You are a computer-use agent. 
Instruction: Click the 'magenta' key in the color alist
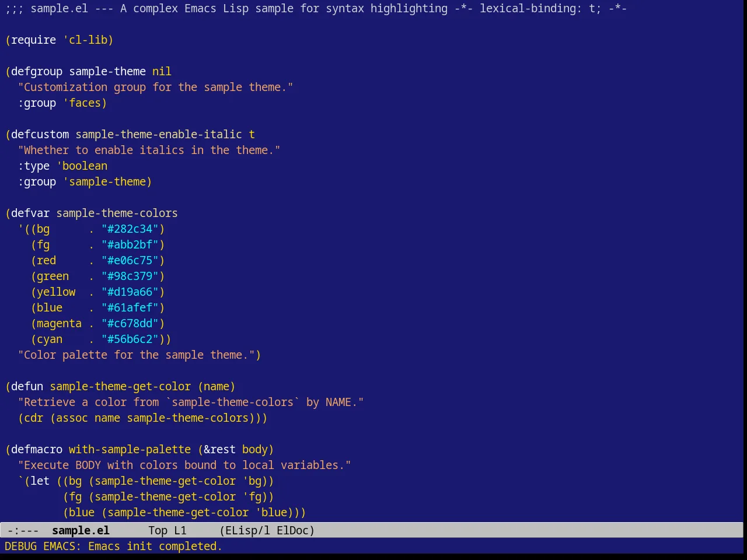tap(60, 323)
